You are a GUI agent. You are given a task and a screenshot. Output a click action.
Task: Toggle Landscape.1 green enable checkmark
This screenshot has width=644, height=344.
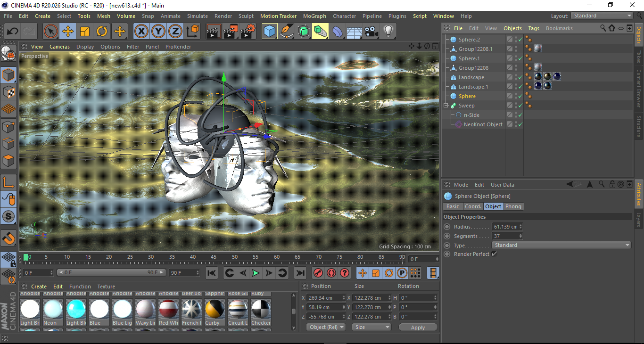tap(520, 87)
